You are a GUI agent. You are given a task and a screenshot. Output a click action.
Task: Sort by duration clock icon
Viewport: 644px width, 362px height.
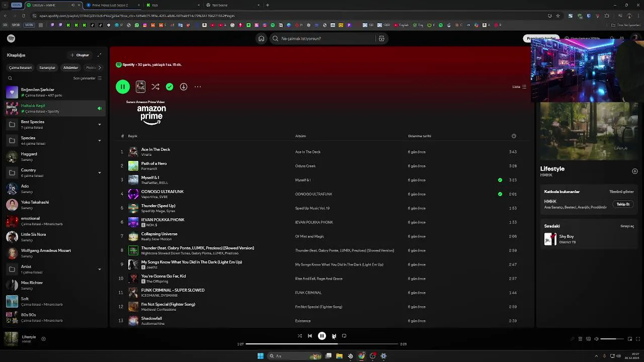tap(514, 136)
